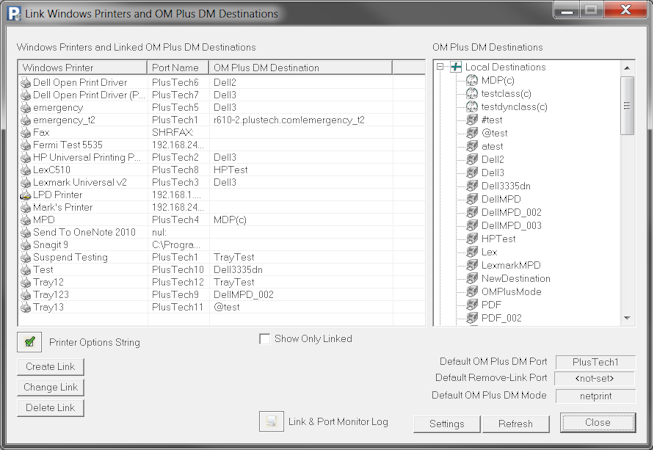
Task: Click printer icon beside Dell Open Print Driver PlusTech6
Action: pos(26,82)
